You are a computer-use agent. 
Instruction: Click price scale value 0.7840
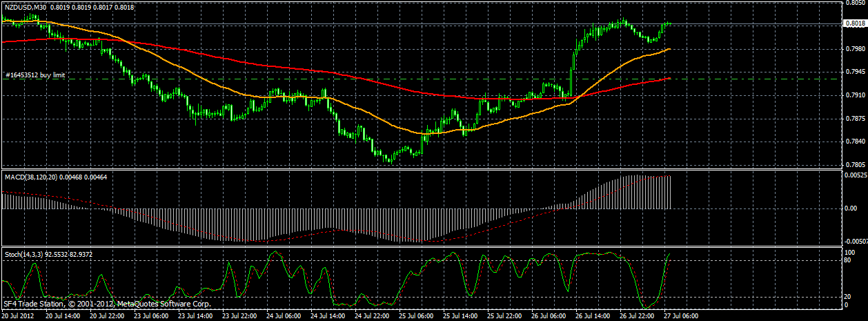point(855,142)
